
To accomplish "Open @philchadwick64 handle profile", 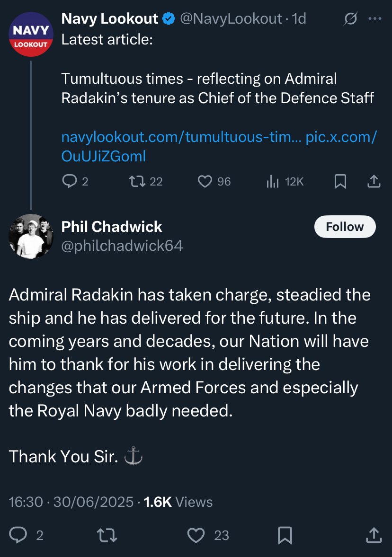I will click(122, 246).
